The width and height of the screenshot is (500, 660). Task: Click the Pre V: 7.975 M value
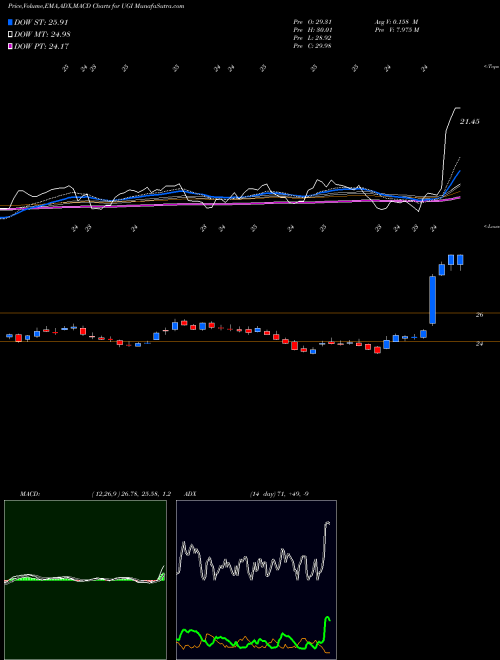point(396,30)
